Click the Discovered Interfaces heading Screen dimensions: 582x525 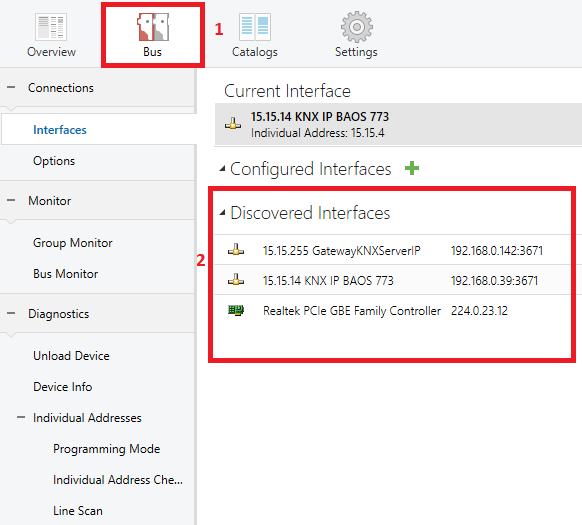click(310, 213)
